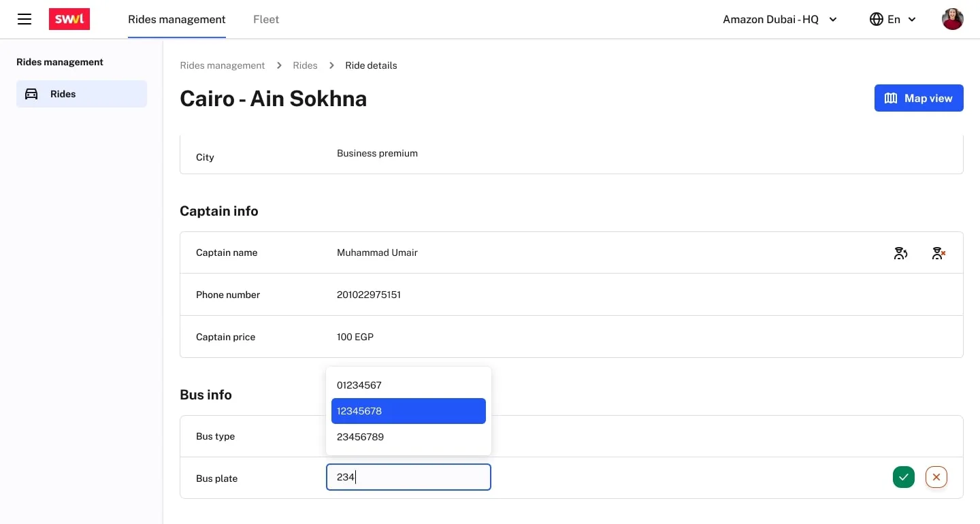Click the reassign captain icon
Image resolution: width=980 pixels, height=524 pixels.
tap(900, 253)
